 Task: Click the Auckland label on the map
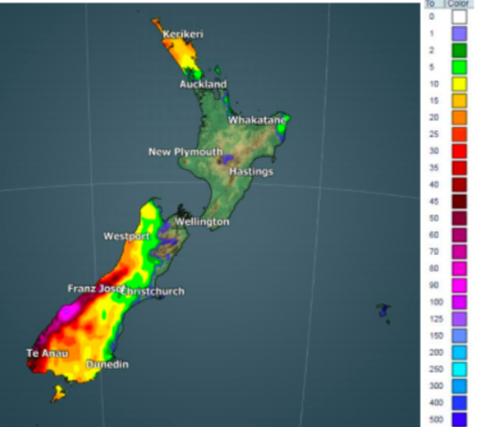pyautogui.click(x=203, y=84)
